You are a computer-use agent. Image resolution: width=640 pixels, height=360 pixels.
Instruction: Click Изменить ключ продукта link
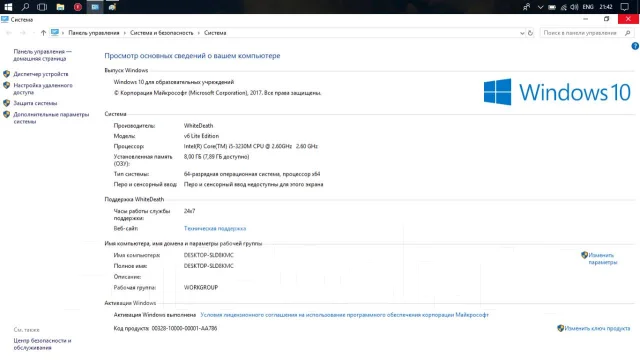(597, 328)
